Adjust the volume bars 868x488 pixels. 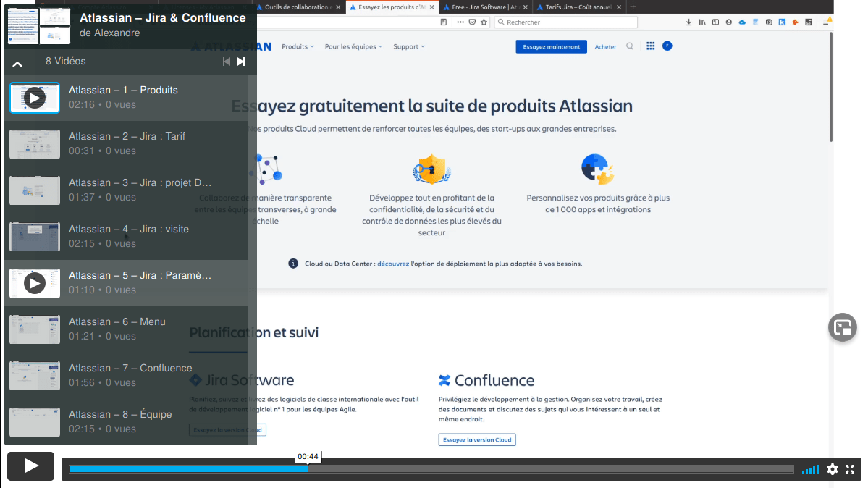point(810,469)
